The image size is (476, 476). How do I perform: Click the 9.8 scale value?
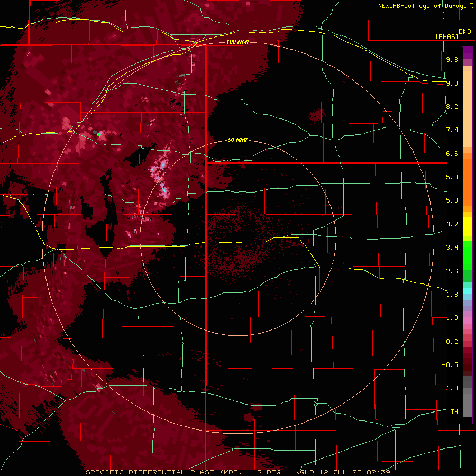point(452,59)
